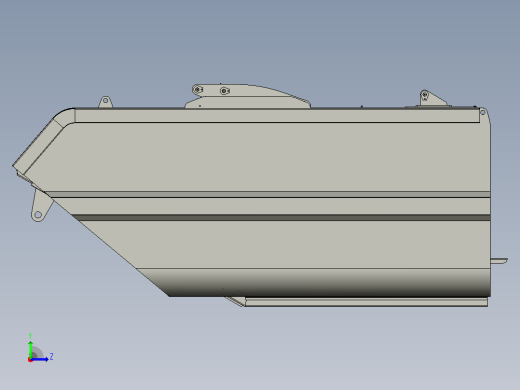Click the red origin dot of the triad
This screenshot has height=390, width=520.
tap(30, 360)
